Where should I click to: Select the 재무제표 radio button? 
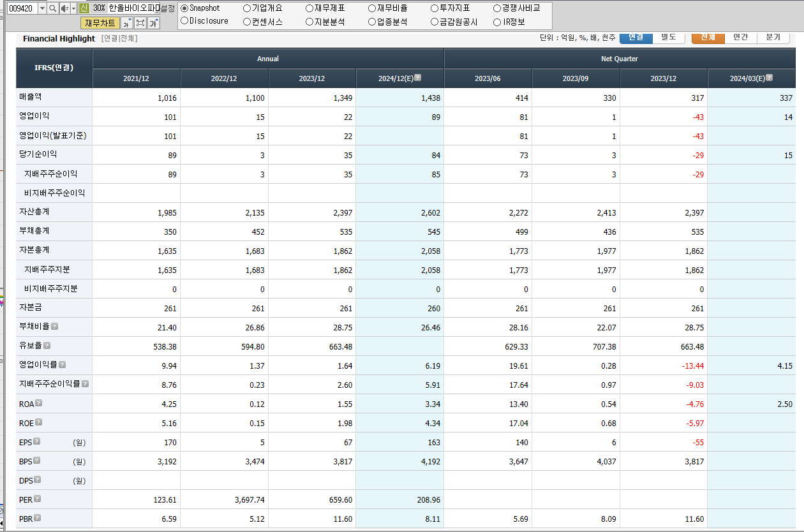pos(309,8)
